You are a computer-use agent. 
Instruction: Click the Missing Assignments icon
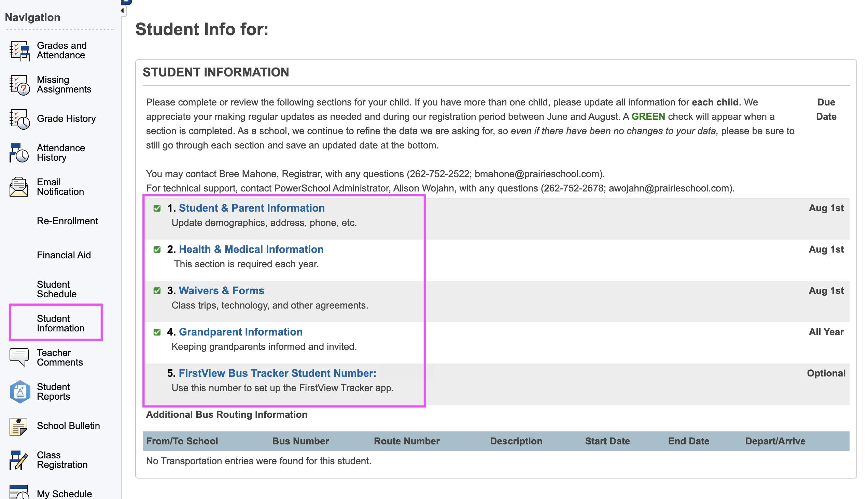[x=19, y=85]
